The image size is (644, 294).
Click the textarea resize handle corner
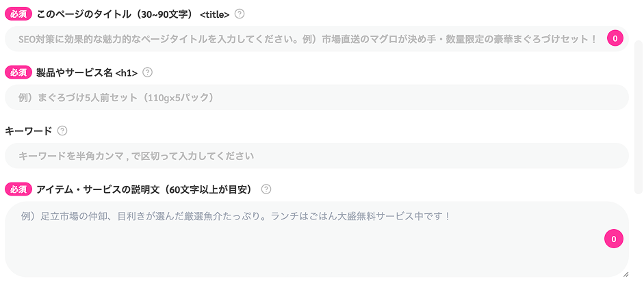[x=626, y=274]
